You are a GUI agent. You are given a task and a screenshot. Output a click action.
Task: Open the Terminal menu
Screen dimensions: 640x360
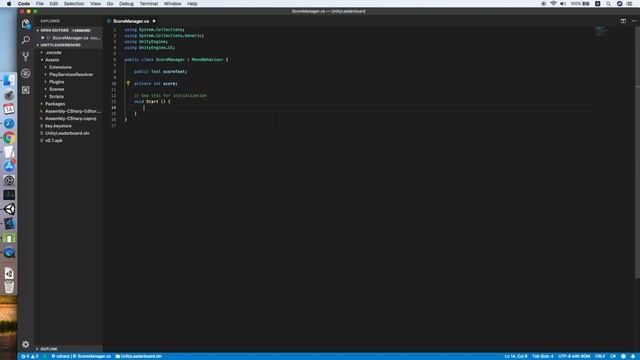click(x=149, y=4)
